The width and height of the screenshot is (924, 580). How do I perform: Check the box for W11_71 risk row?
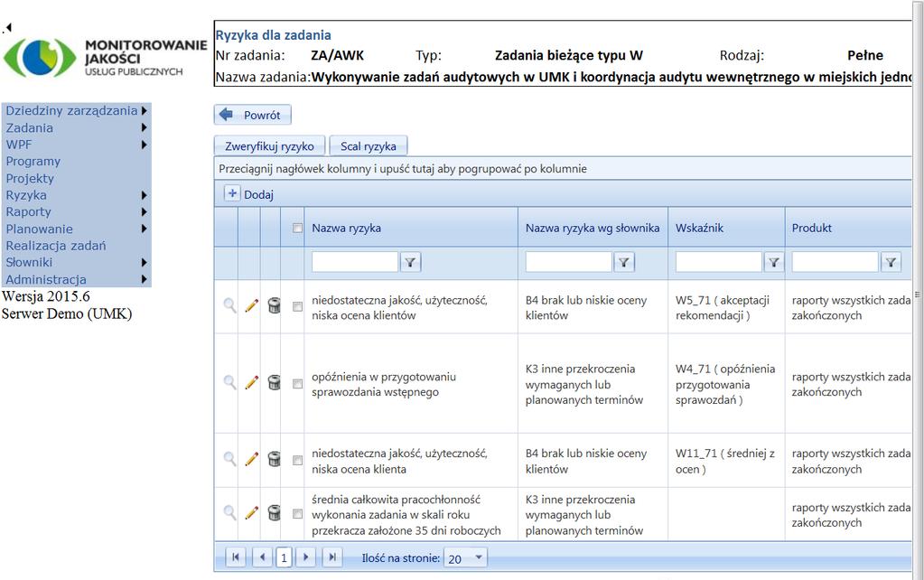pos(297,460)
